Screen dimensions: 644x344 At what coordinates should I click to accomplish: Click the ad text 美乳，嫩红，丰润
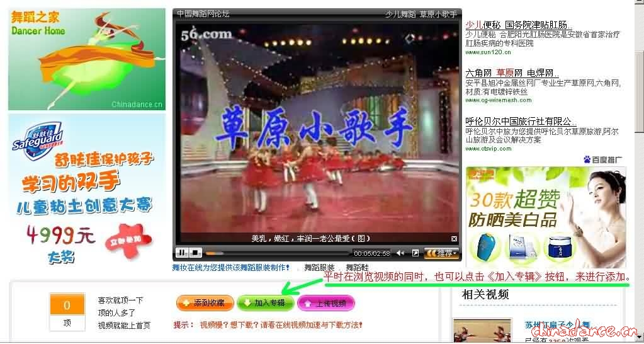tap(282, 238)
